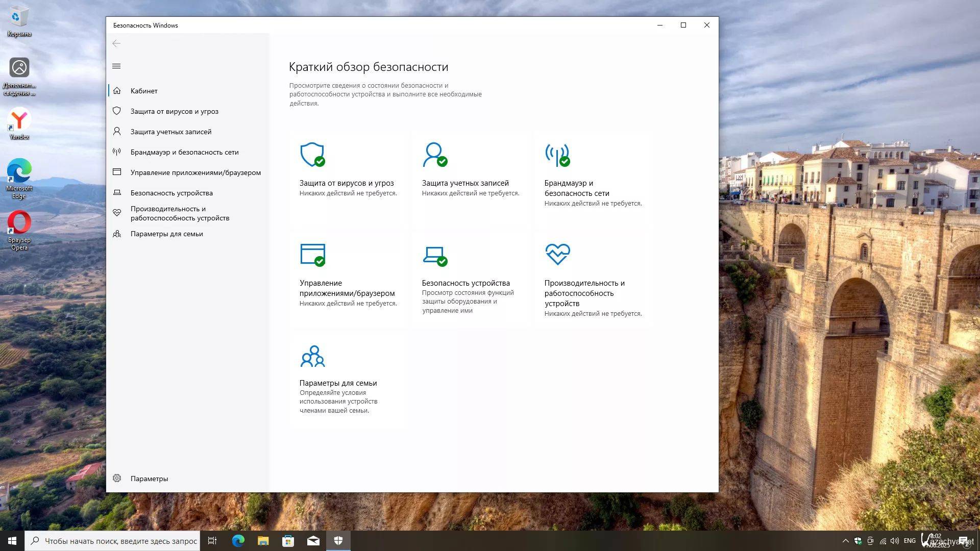Show hidden system tray icons chevron

pyautogui.click(x=845, y=541)
